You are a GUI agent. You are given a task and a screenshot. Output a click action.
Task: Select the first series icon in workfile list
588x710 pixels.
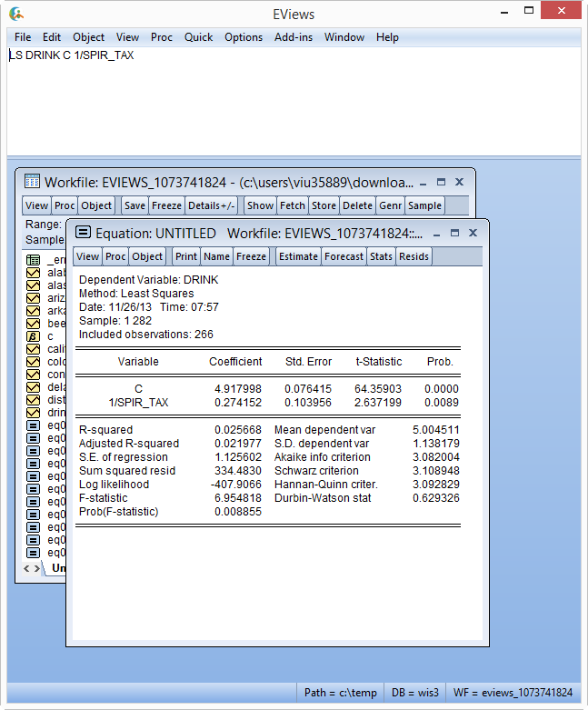click(x=33, y=273)
